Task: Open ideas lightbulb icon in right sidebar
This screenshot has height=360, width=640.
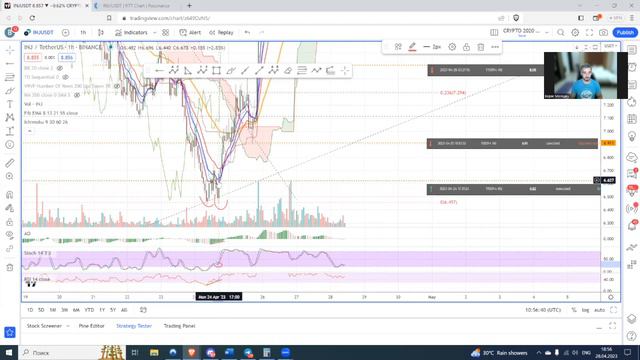Action: [x=632, y=136]
